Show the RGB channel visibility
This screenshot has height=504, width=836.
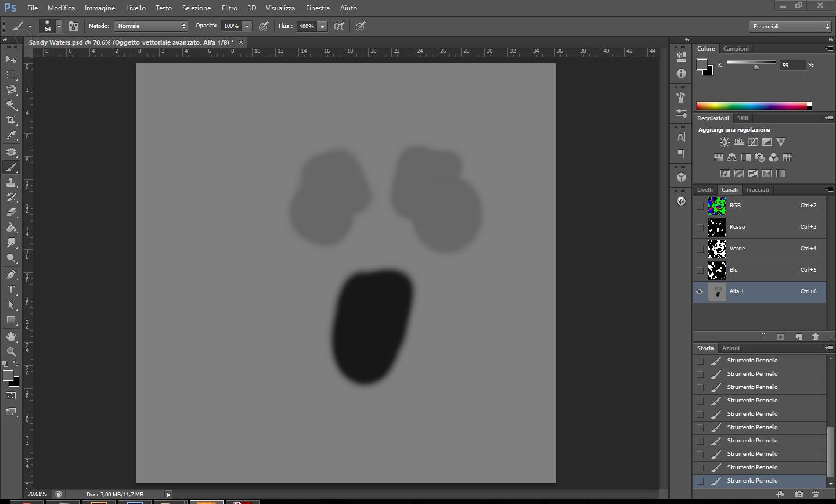coord(700,206)
